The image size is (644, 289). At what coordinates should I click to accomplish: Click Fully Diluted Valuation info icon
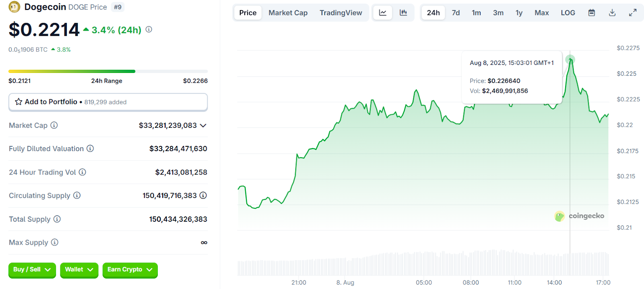[90, 149]
